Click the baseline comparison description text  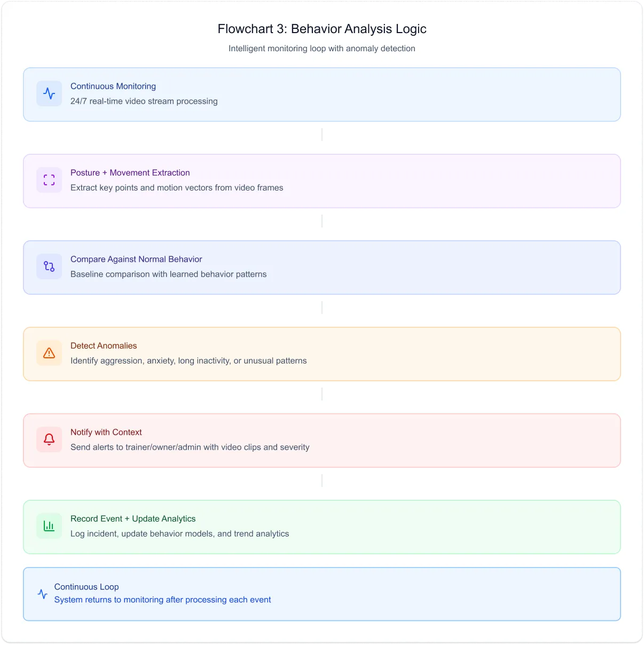tap(168, 274)
